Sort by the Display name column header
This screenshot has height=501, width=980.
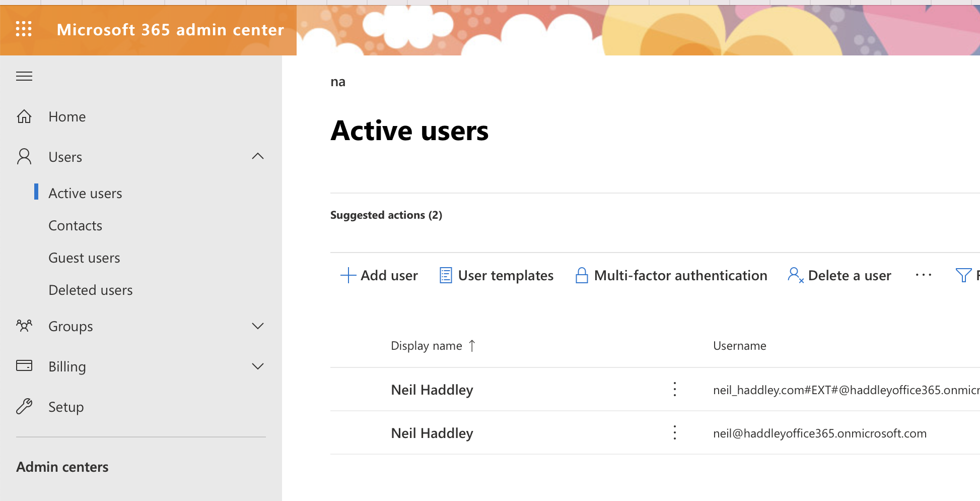point(432,346)
